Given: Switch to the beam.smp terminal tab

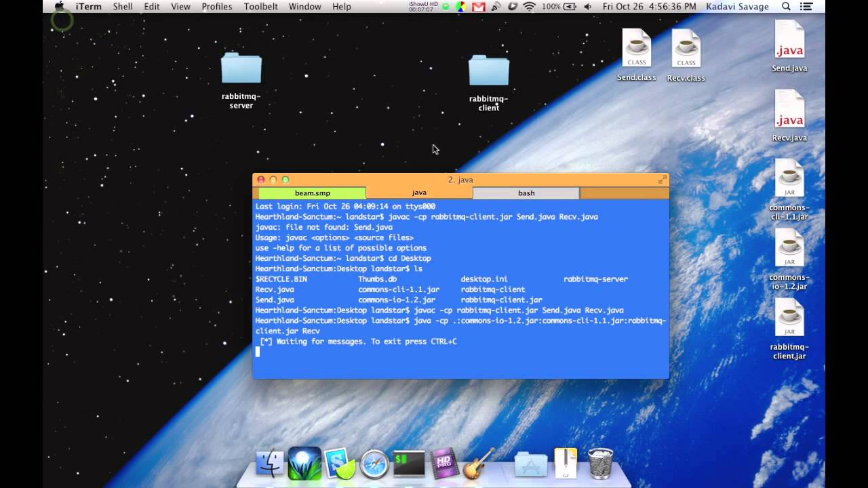Looking at the screenshot, I should click(312, 193).
